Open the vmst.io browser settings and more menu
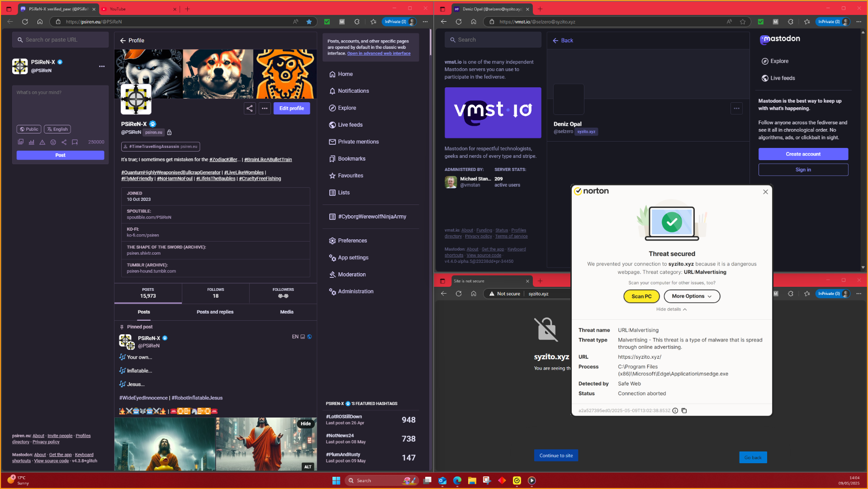Image resolution: width=868 pixels, height=489 pixels. 859,22
